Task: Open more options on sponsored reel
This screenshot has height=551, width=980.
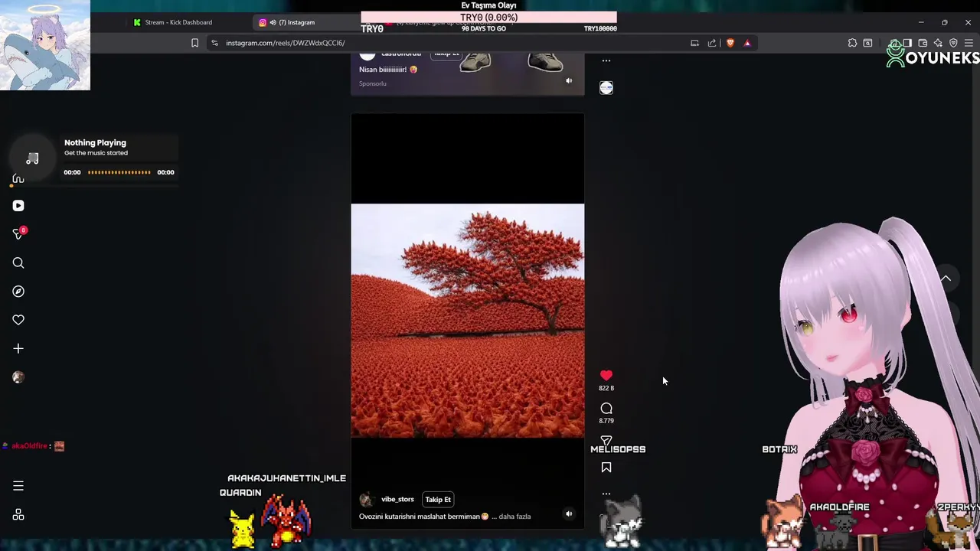Action: click(606, 60)
